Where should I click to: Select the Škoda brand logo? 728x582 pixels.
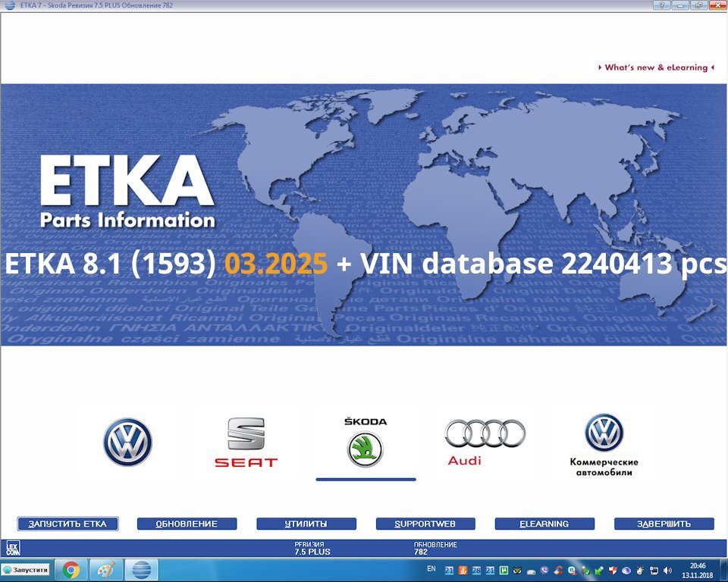point(366,443)
